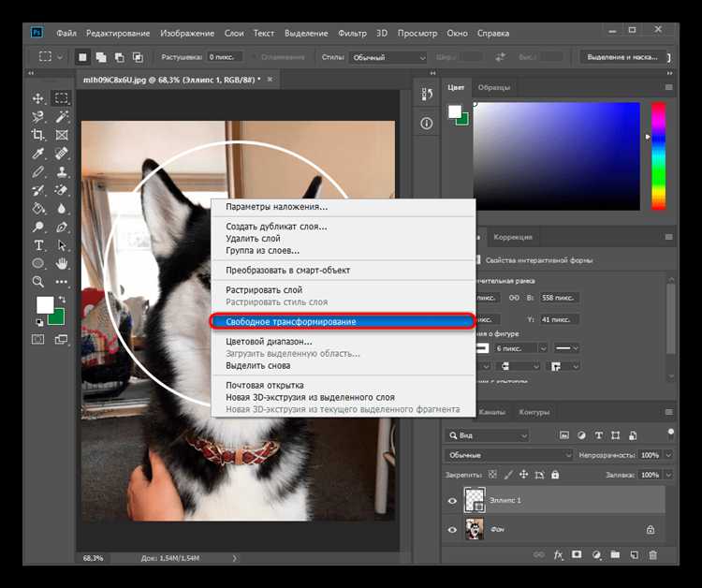Select the Horizontal Type tool
The height and width of the screenshot is (588, 702).
(x=39, y=245)
